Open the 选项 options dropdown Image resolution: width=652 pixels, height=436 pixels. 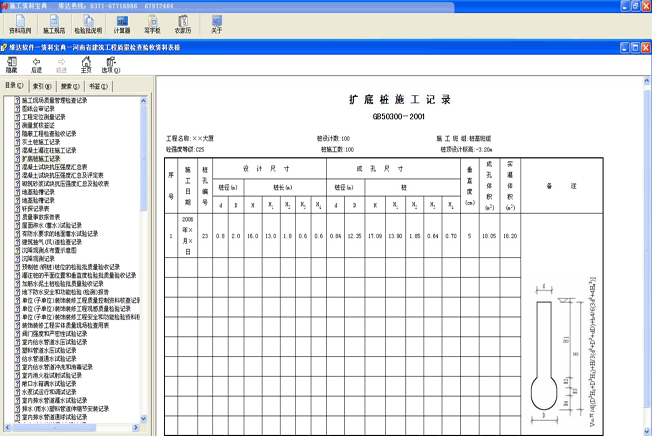point(112,66)
